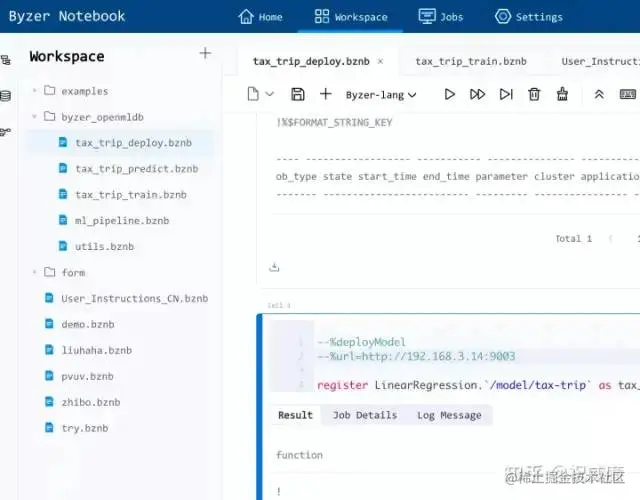Open ml_pipeline.bznb notebook
Viewport: 640px width, 500px height.
pyautogui.click(x=122, y=221)
